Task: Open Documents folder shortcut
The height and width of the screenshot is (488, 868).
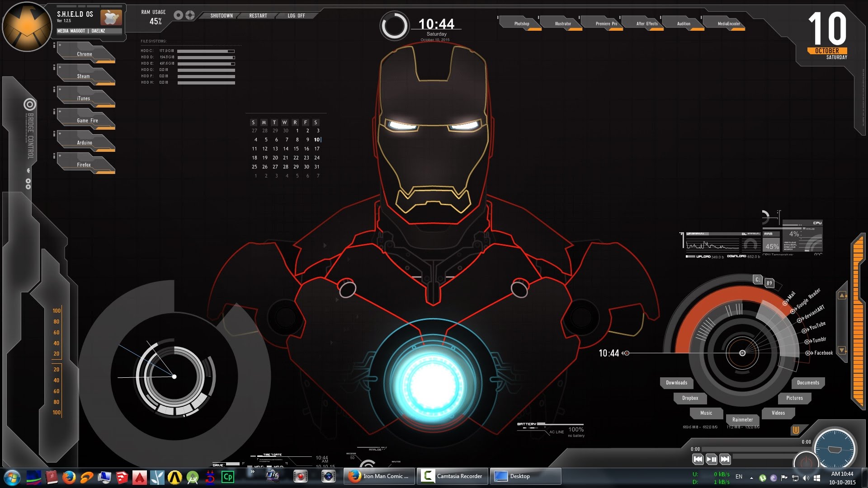Action: (807, 382)
